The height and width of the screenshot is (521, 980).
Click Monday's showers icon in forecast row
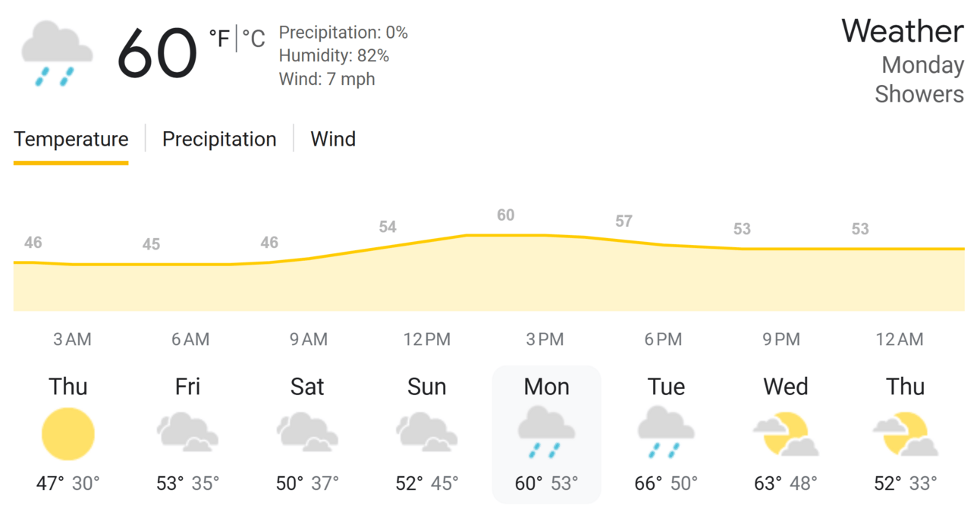coord(546,433)
